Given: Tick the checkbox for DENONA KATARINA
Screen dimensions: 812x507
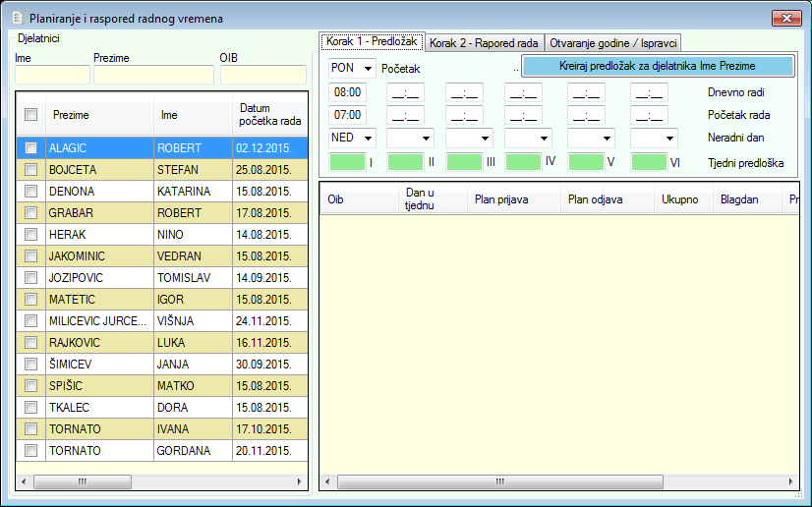Looking at the screenshot, I should click(x=31, y=192).
